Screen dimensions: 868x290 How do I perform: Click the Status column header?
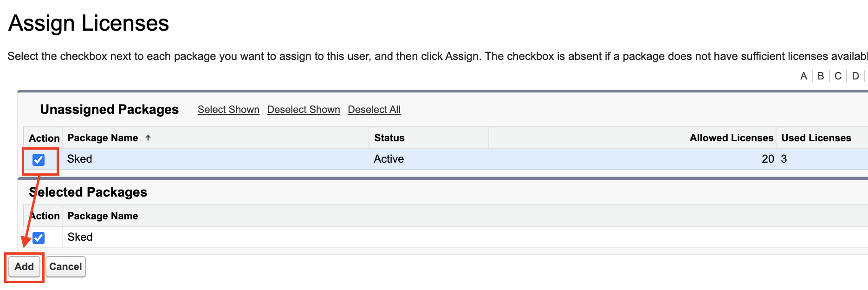[389, 138]
